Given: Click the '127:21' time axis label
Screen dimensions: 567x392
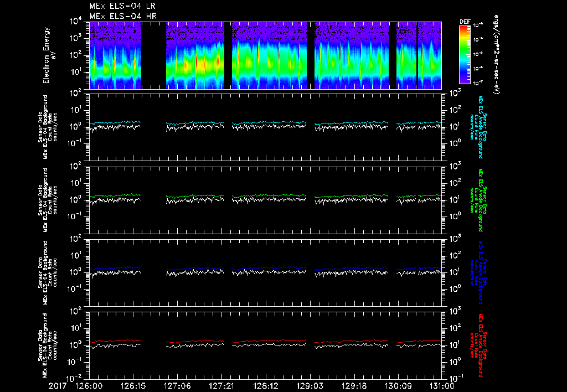Looking at the screenshot, I should 221,386.
